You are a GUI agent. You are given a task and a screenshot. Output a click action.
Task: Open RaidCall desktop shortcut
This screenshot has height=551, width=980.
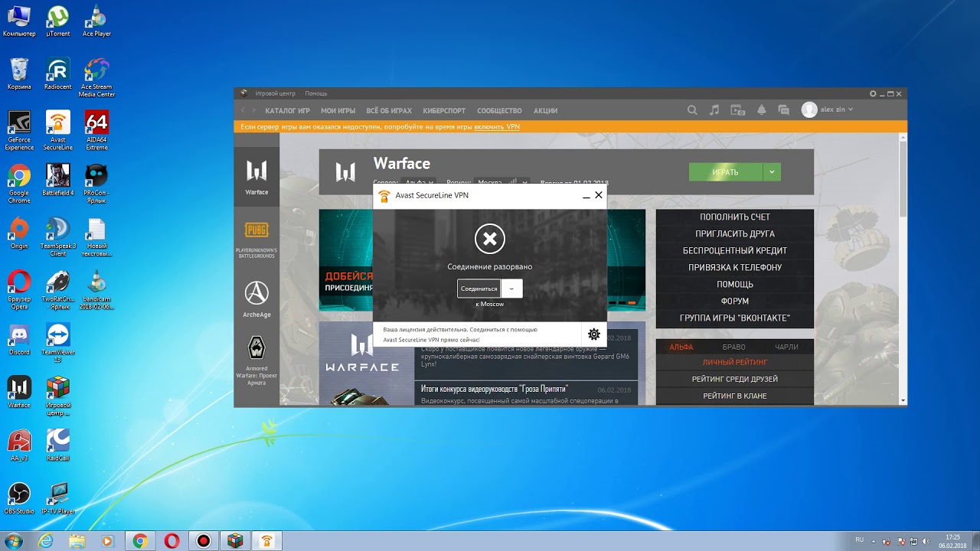(58, 445)
